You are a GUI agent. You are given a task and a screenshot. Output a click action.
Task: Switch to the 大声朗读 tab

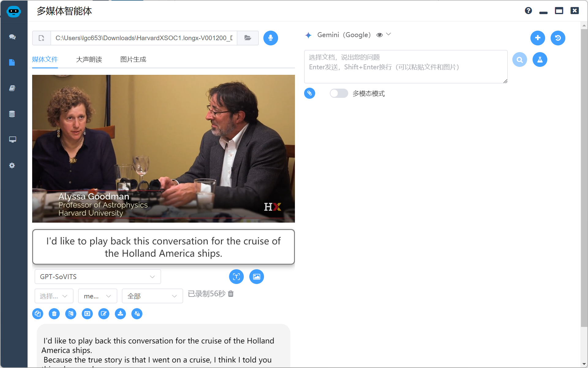click(x=89, y=59)
